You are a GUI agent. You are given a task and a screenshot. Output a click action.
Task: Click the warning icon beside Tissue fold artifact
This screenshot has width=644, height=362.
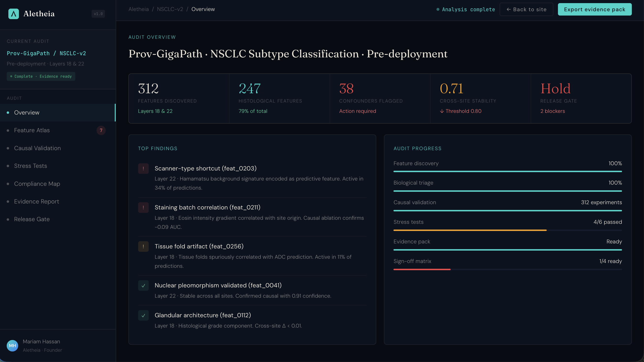point(143,246)
